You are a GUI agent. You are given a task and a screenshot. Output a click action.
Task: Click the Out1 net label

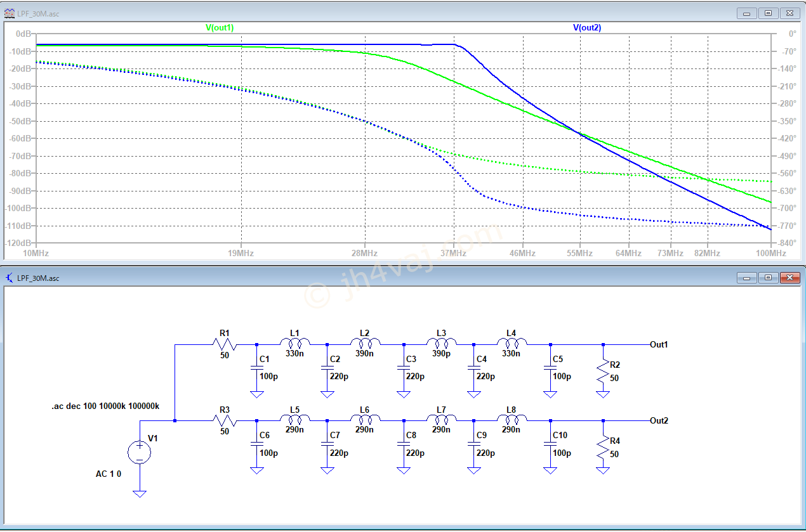659,344
